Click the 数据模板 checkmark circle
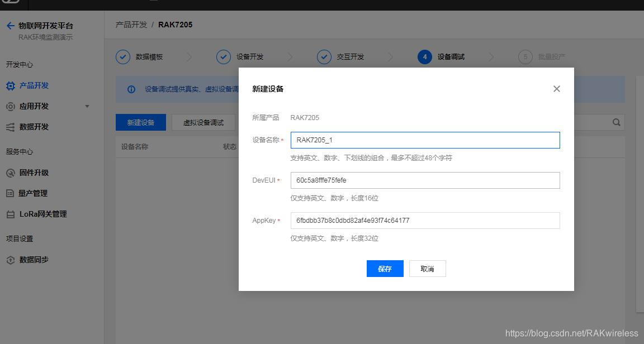Image resolution: width=644 pixels, height=344 pixels. point(123,57)
